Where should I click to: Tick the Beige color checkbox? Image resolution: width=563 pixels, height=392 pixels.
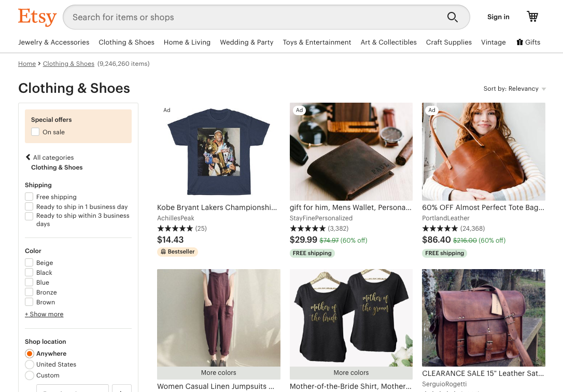pos(29,262)
